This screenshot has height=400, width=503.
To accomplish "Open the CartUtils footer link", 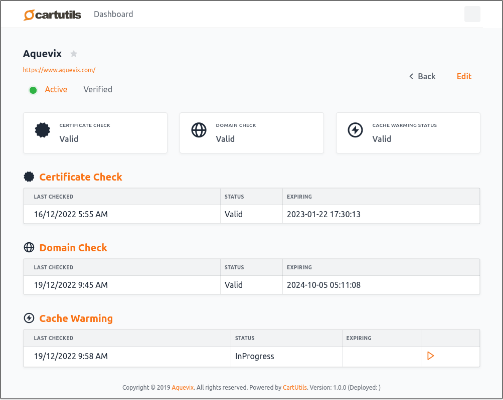I will pos(295,388).
